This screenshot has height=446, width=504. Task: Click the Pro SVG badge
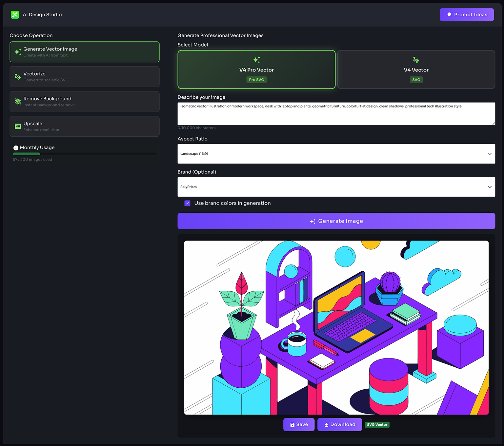256,80
